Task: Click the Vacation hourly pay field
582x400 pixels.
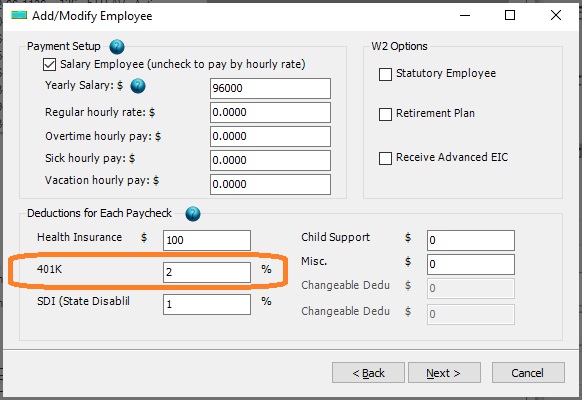Action: pyautogui.click(x=270, y=184)
